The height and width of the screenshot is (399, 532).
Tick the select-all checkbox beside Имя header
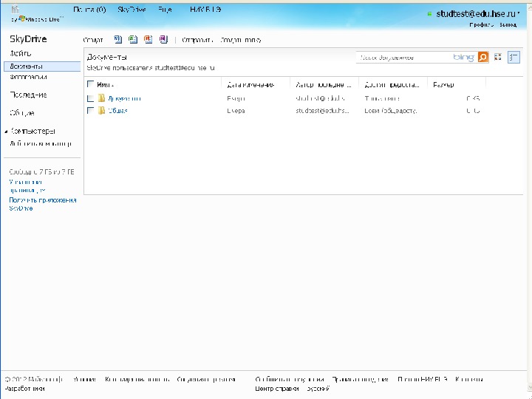point(90,84)
